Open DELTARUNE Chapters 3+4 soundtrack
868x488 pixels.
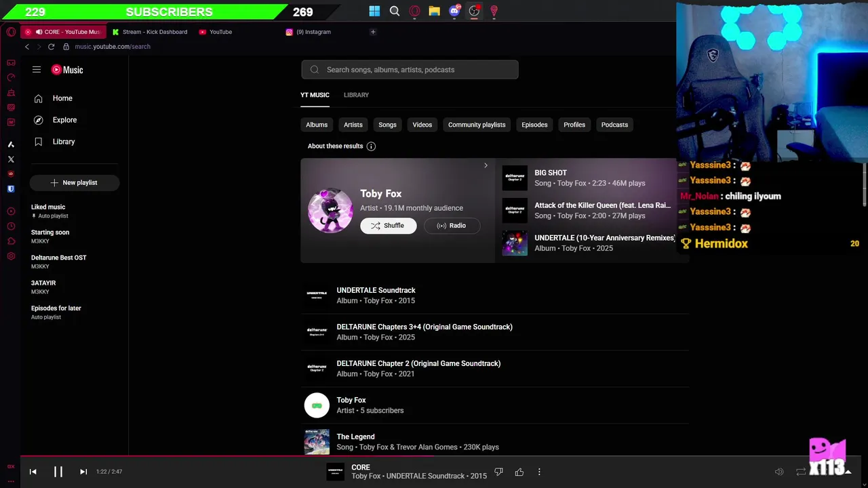pyautogui.click(x=495, y=332)
